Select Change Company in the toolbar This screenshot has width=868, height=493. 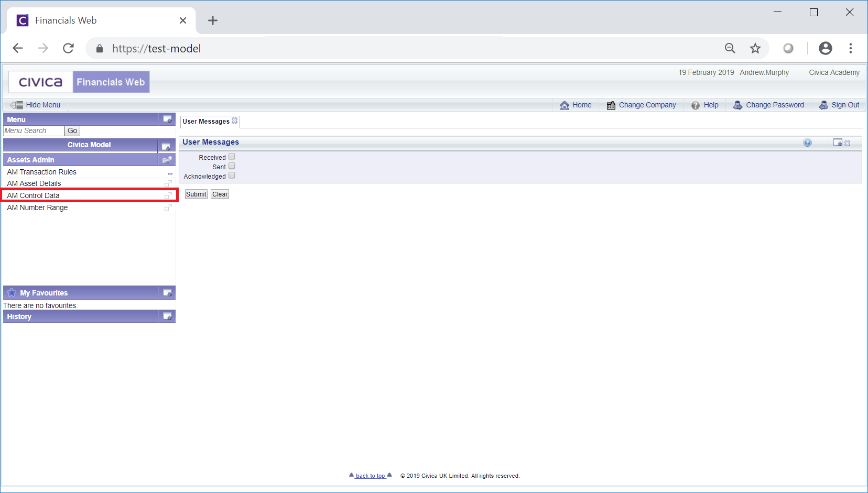[x=642, y=105]
